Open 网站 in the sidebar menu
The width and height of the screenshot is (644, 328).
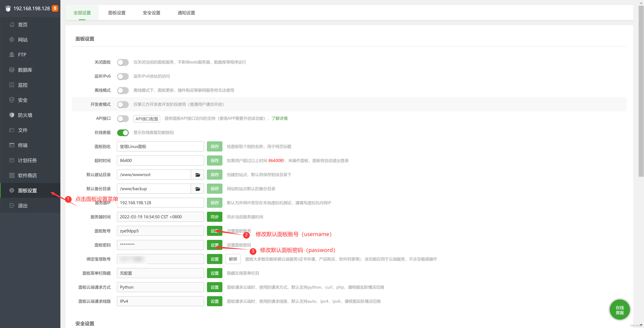click(30, 40)
